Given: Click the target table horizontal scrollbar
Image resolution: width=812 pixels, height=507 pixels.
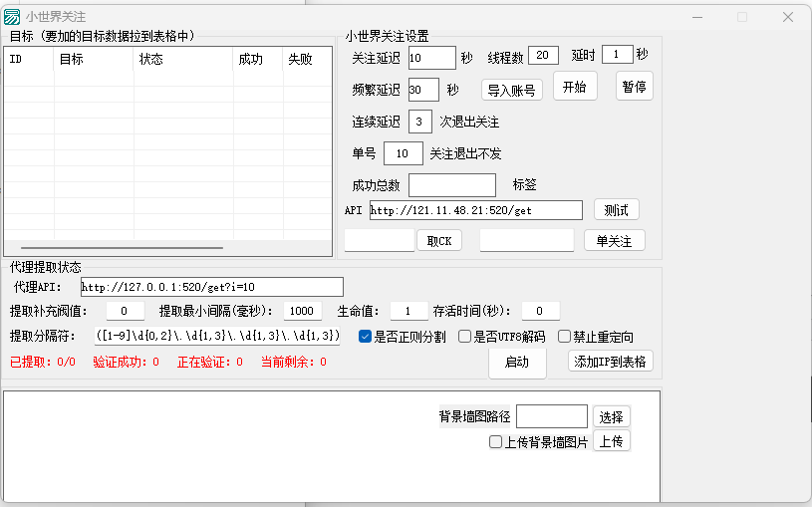Looking at the screenshot, I should [x=149, y=247].
